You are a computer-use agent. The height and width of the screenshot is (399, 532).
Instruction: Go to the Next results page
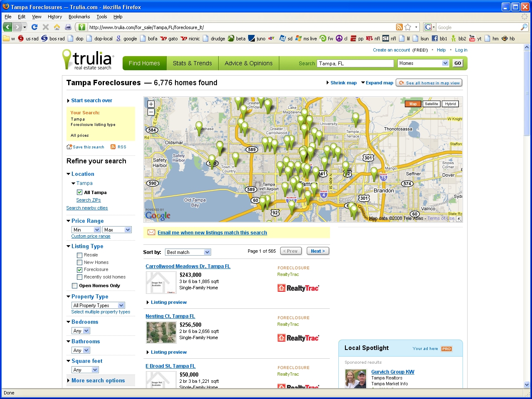pos(318,251)
